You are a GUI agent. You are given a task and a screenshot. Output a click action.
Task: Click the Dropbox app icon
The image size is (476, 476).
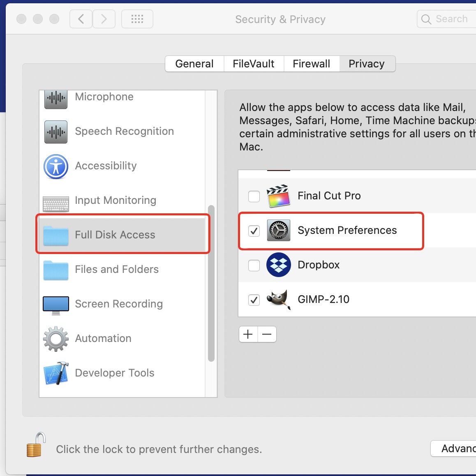pos(278,265)
